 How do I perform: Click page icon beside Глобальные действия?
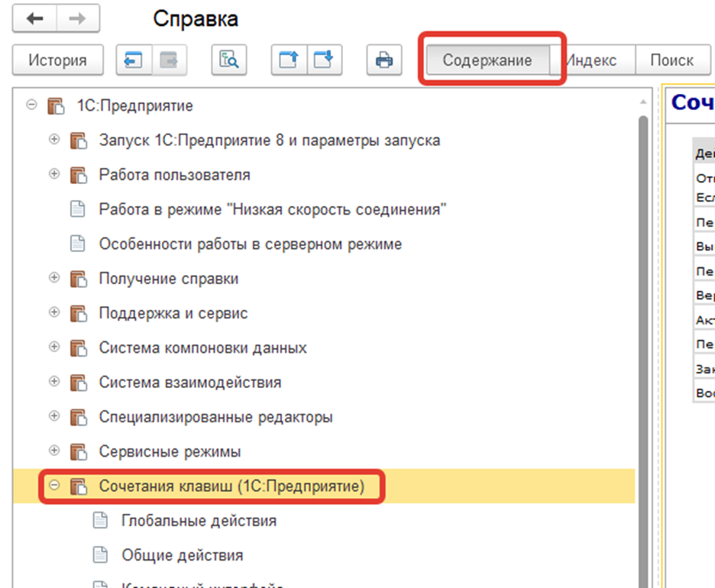click(x=100, y=520)
